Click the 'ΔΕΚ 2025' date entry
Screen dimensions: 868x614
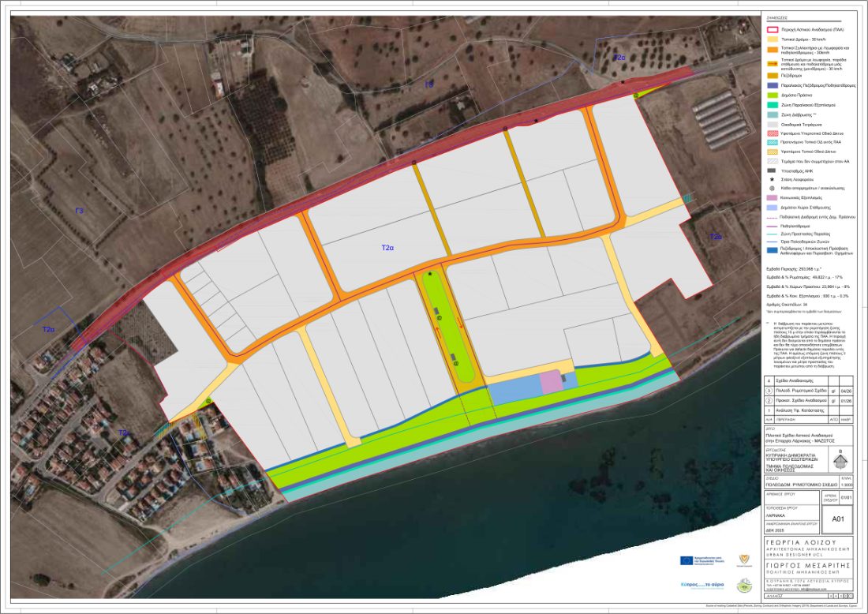coord(776,530)
